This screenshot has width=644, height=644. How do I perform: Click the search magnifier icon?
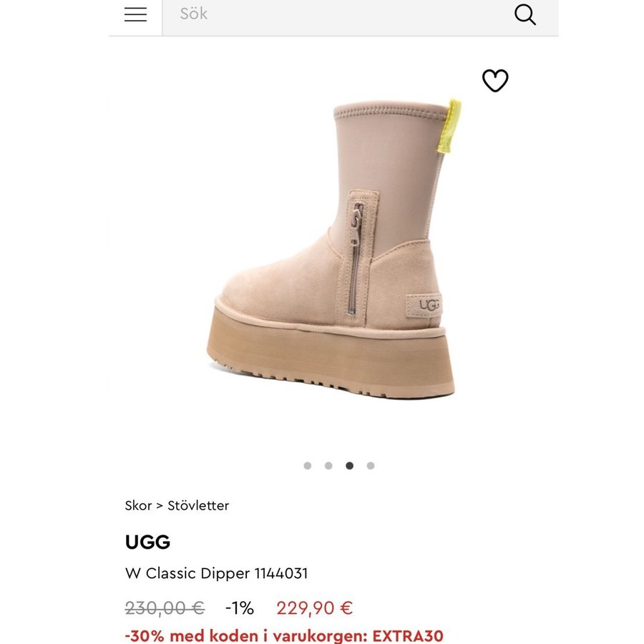[x=525, y=15]
